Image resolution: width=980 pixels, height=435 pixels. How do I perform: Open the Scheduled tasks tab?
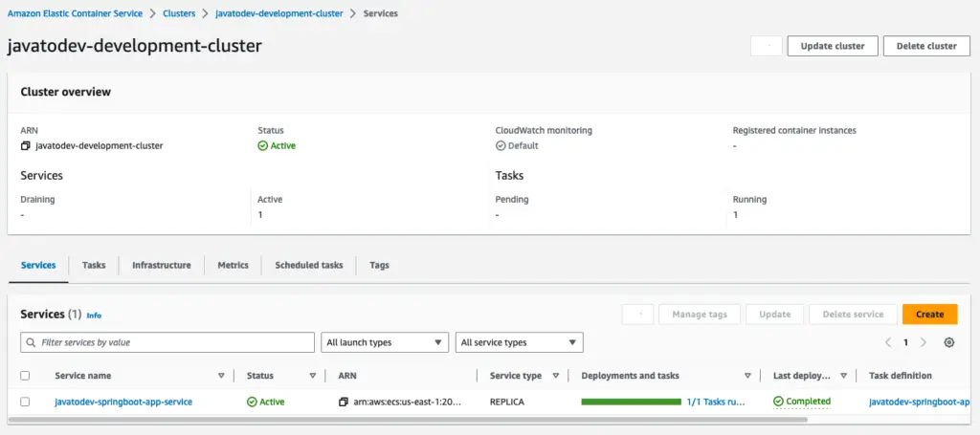[309, 265]
